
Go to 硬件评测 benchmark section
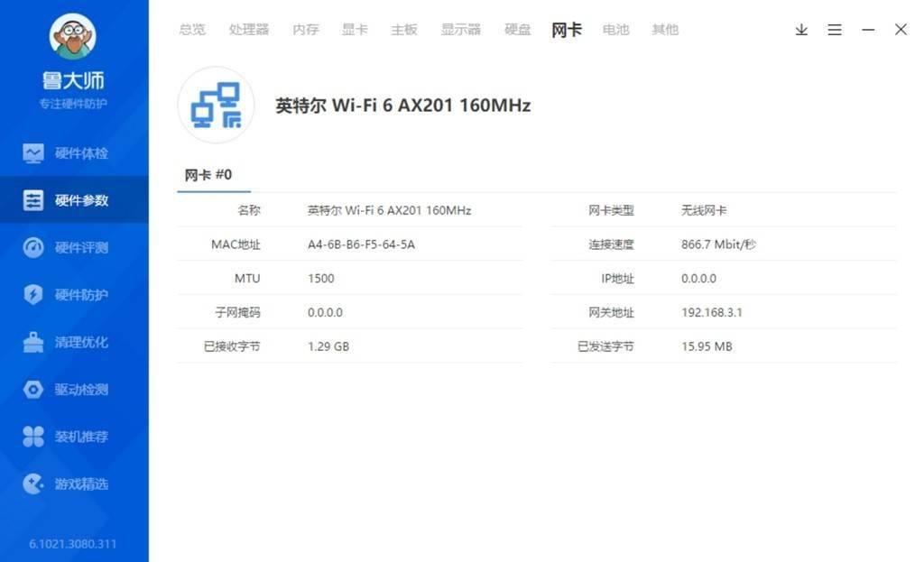pos(74,247)
